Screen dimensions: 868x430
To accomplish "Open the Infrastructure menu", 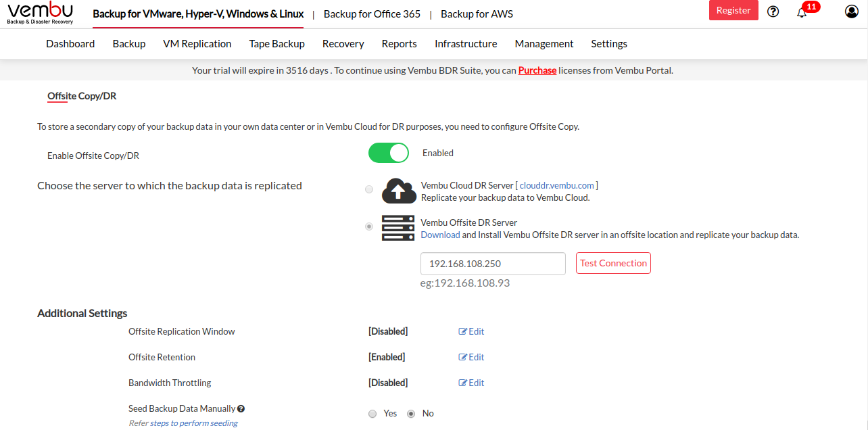I will point(466,44).
